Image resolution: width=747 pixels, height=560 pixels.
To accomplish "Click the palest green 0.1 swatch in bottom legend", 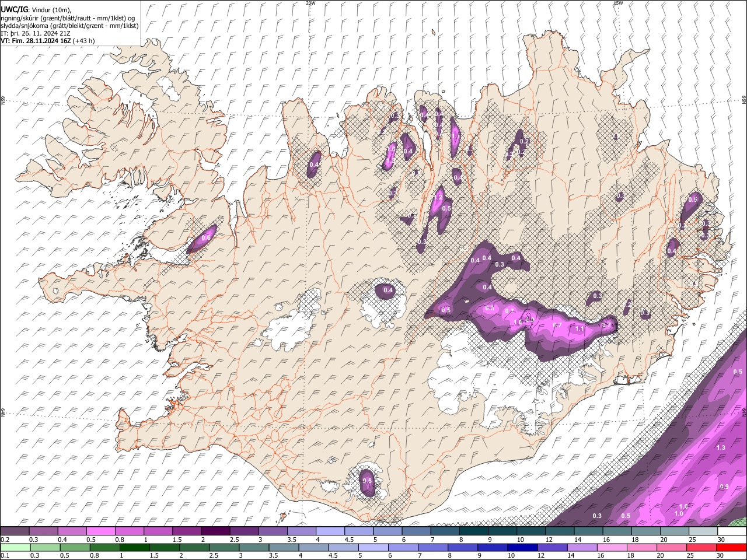I will pos(15,548).
